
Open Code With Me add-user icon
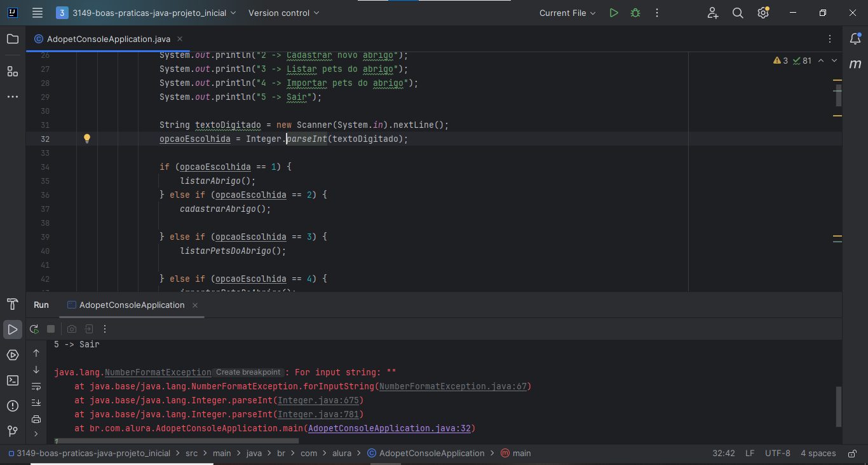713,13
